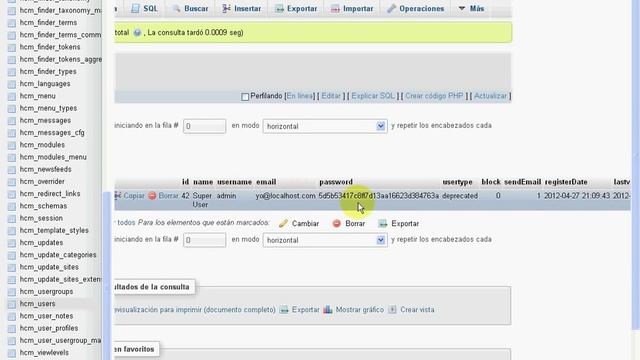Click the table icon beside hcm_messages
Image resolution: width=640 pixels, height=360 pixels.
click(x=12, y=121)
